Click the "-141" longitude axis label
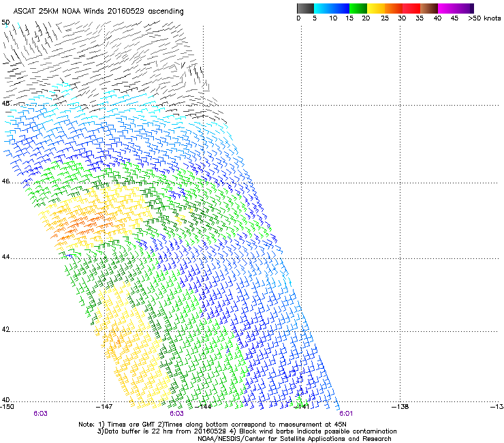504x443 pixels. (302, 407)
